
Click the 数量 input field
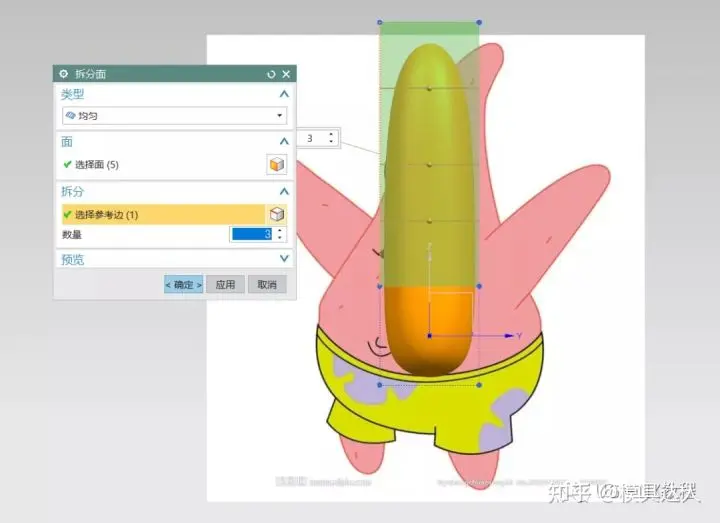click(x=252, y=234)
